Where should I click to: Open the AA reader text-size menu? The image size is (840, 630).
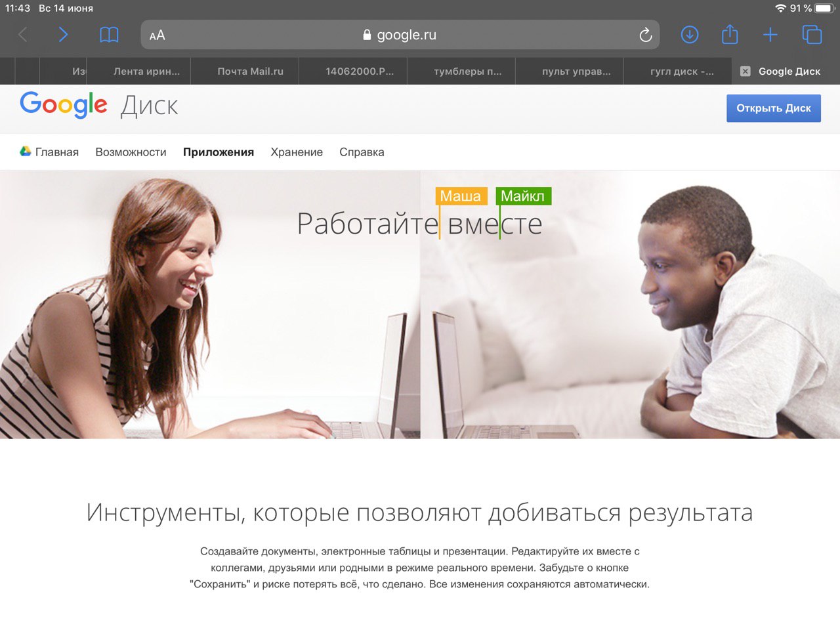(x=157, y=35)
